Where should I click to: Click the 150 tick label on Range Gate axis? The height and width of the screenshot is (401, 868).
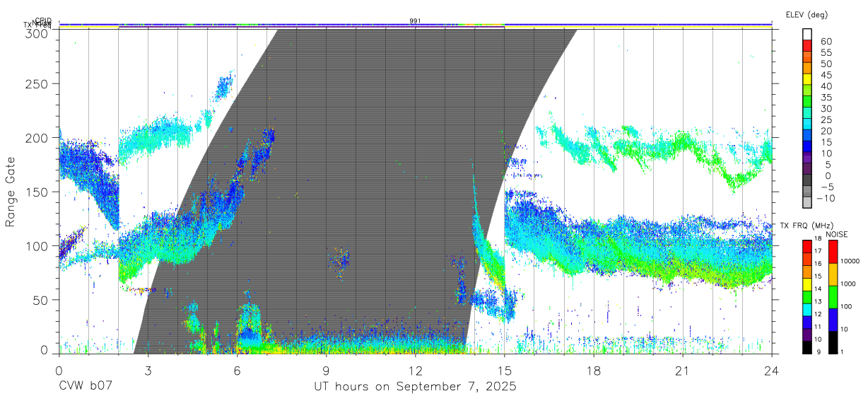tap(38, 192)
